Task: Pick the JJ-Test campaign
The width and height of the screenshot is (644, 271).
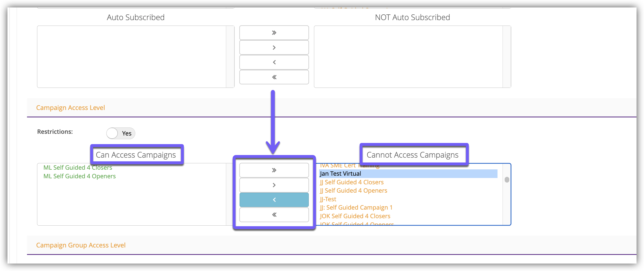Action: 328,199
